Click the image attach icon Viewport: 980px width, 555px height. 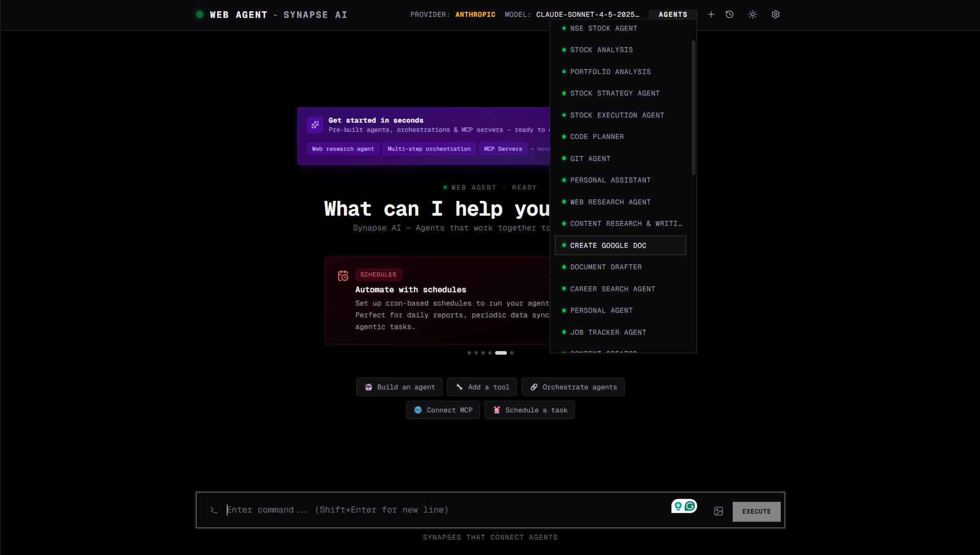pos(718,511)
